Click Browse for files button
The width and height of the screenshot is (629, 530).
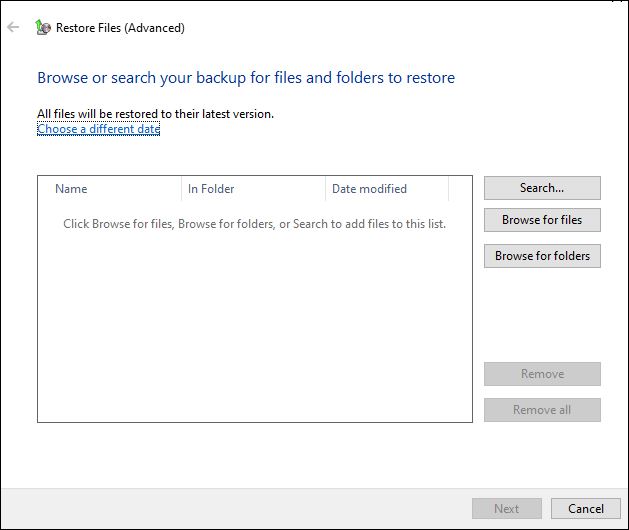(x=542, y=220)
